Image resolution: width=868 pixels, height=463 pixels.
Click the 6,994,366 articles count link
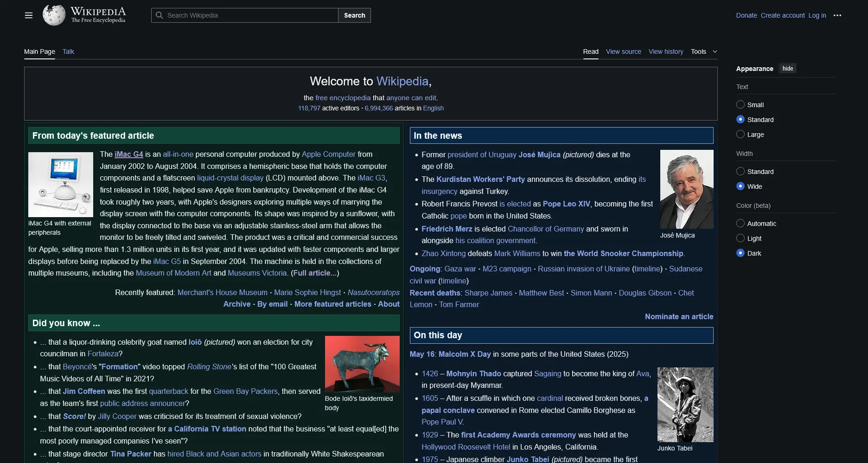coord(378,108)
